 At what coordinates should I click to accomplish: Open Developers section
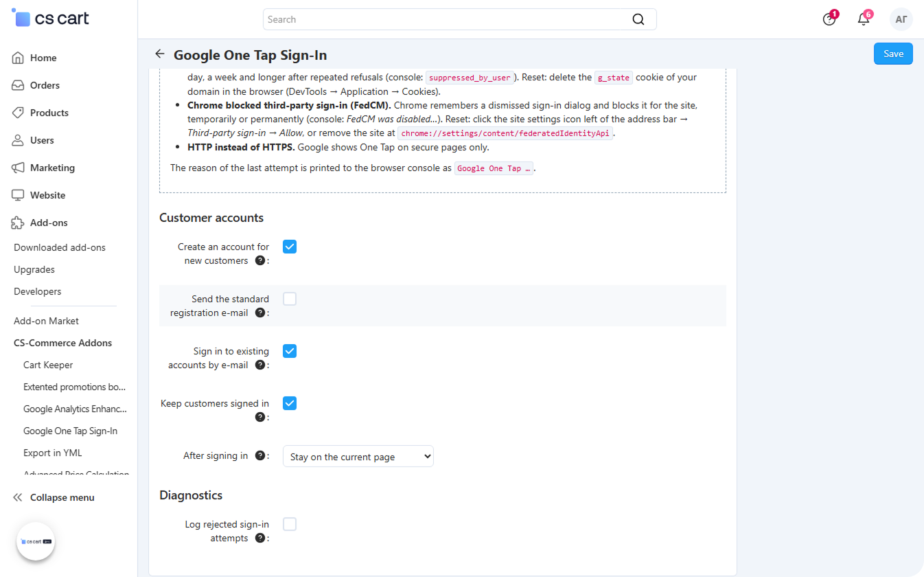(x=38, y=291)
